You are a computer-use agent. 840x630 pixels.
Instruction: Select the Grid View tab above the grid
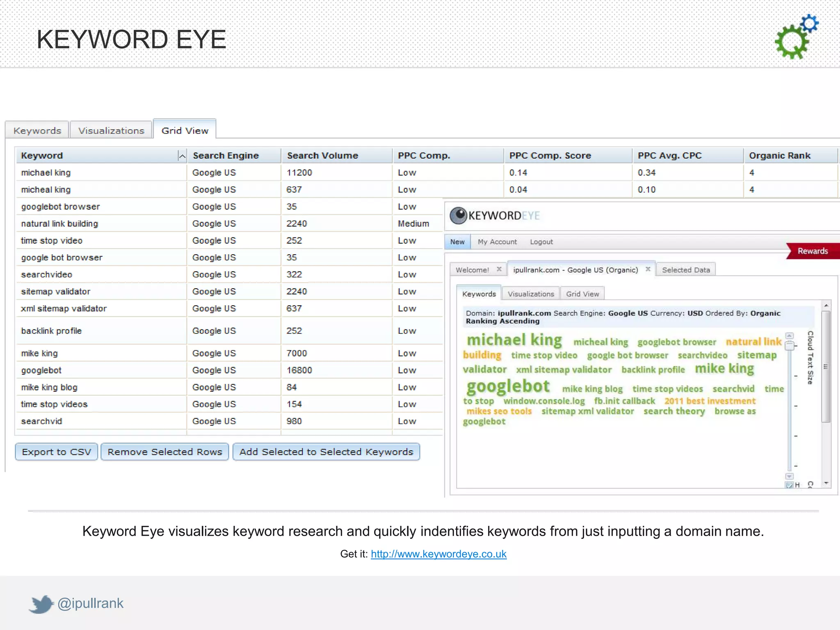click(x=185, y=130)
